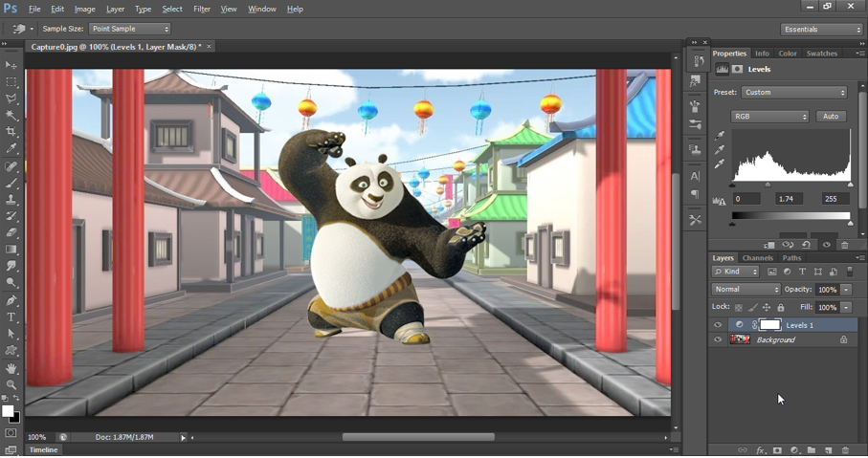Toggle lock all for layer
Viewport: 868px width, 458px height.
coord(781,308)
